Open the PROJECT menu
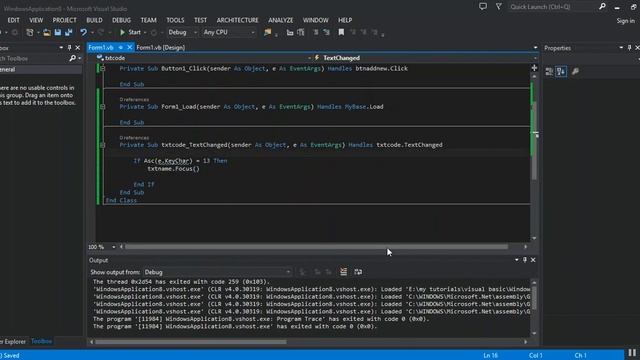Viewport: 640px width, 360px height. coord(64,20)
